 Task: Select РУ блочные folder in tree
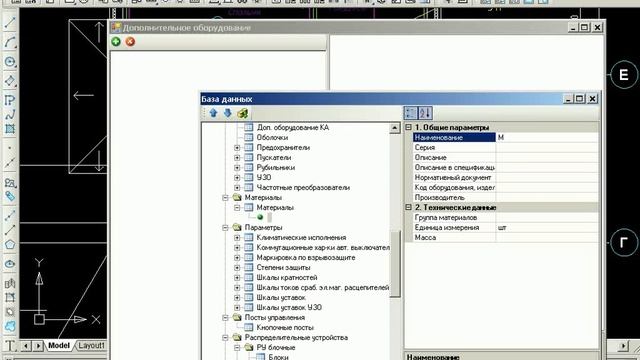276,347
